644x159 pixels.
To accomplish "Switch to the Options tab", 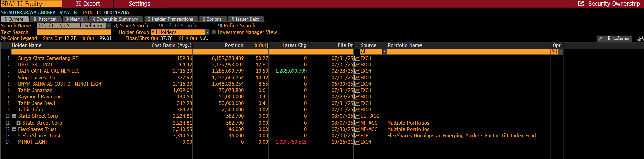I will pos(212,19).
